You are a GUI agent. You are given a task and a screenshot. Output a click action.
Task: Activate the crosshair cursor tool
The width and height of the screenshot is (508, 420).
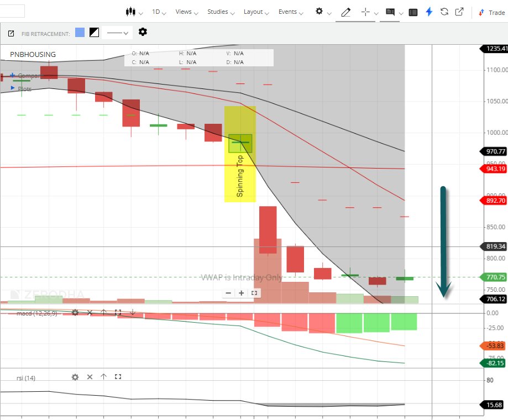click(x=365, y=12)
